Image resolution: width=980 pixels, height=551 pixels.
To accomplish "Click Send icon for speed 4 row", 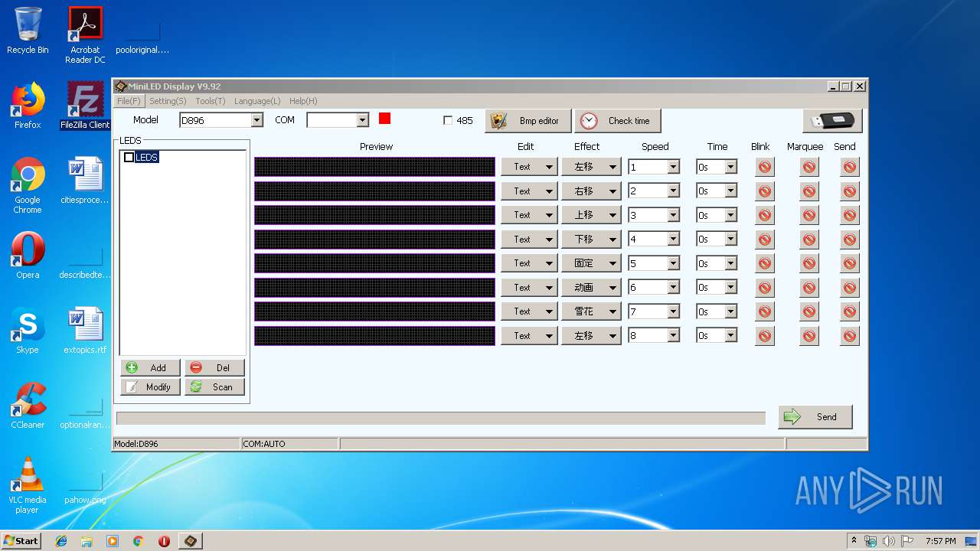I will coord(849,240).
